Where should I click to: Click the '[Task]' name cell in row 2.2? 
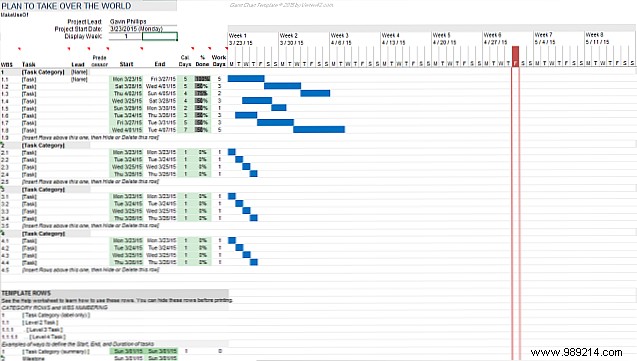pyautogui.click(x=29, y=160)
